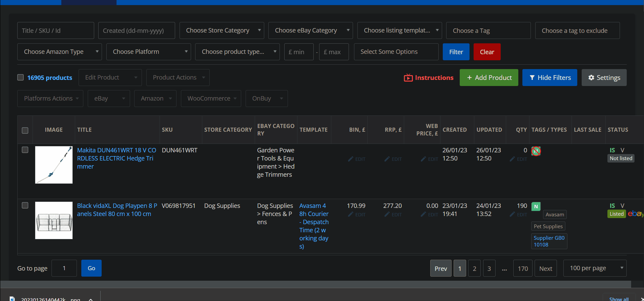644x301 pixels.
Task: Click the Created date filter field
Action: [137, 30]
